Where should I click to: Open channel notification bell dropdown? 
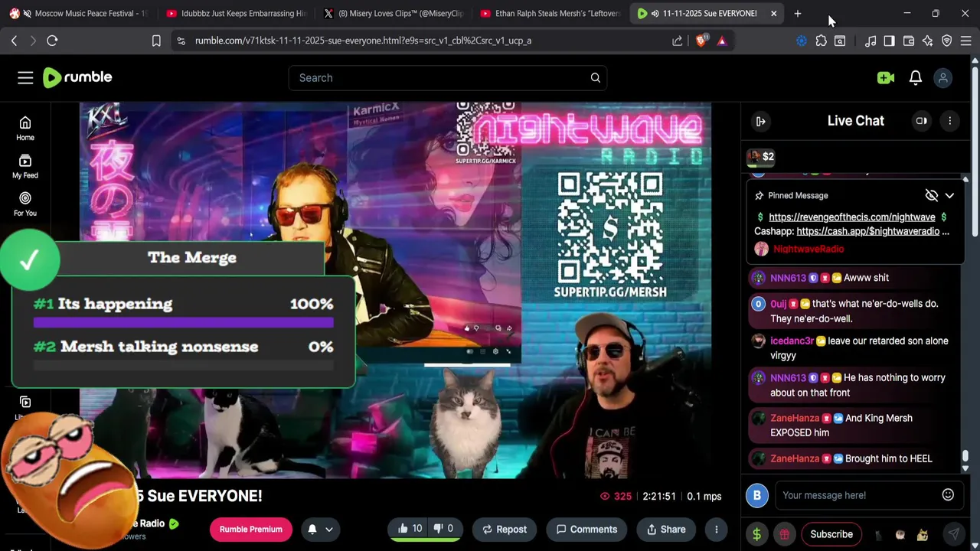point(320,529)
